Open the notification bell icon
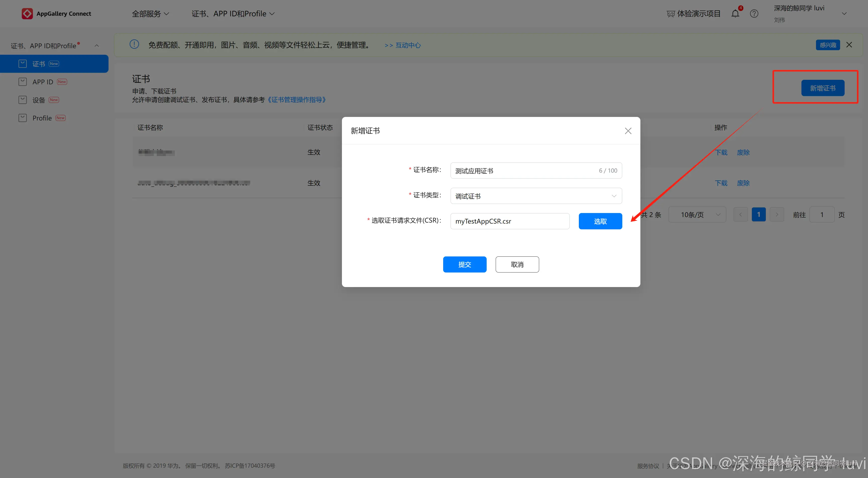868x478 pixels. [735, 14]
